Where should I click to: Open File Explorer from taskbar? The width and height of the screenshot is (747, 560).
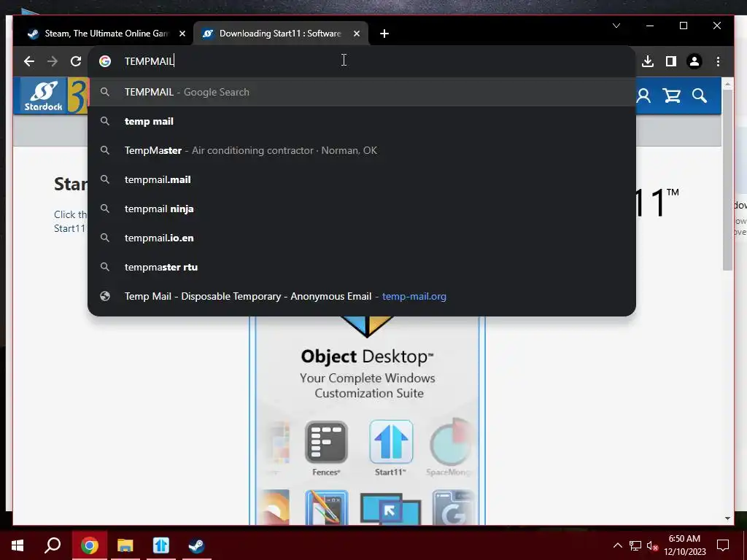click(125, 545)
